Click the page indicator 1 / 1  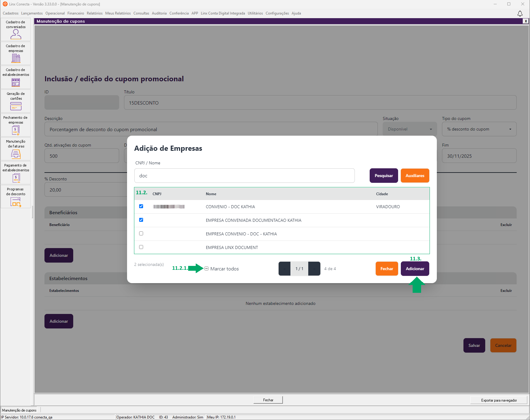tap(299, 269)
